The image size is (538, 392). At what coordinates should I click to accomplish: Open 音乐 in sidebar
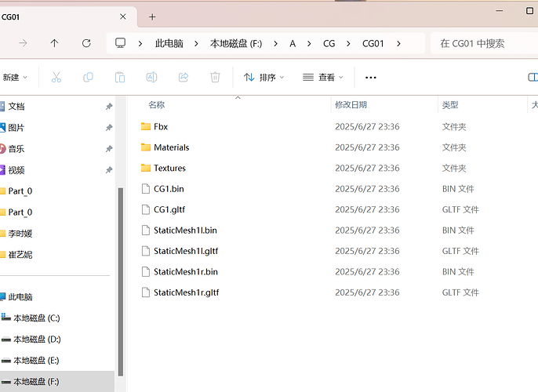click(16, 149)
